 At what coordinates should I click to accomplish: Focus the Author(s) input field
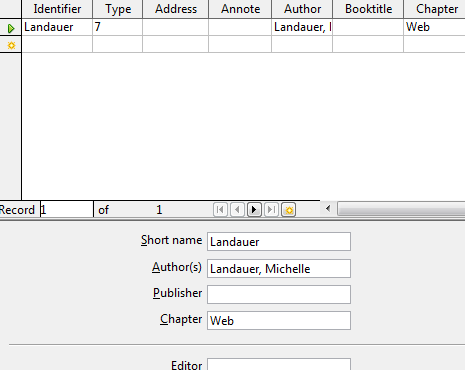pyautogui.click(x=279, y=268)
